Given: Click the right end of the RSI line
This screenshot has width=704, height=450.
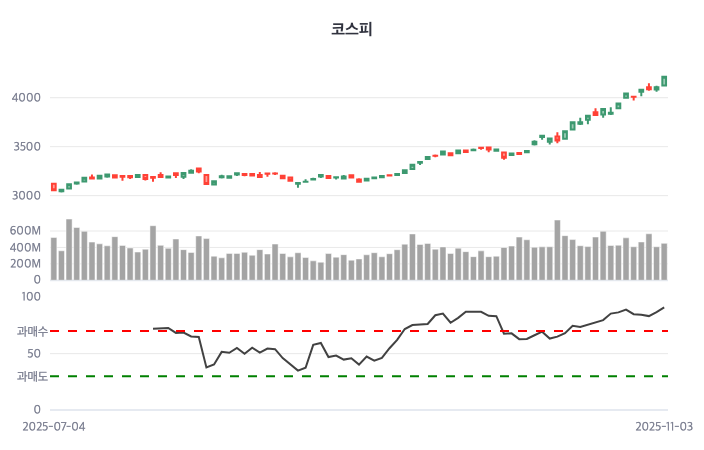Looking at the screenshot, I should (x=664, y=307).
